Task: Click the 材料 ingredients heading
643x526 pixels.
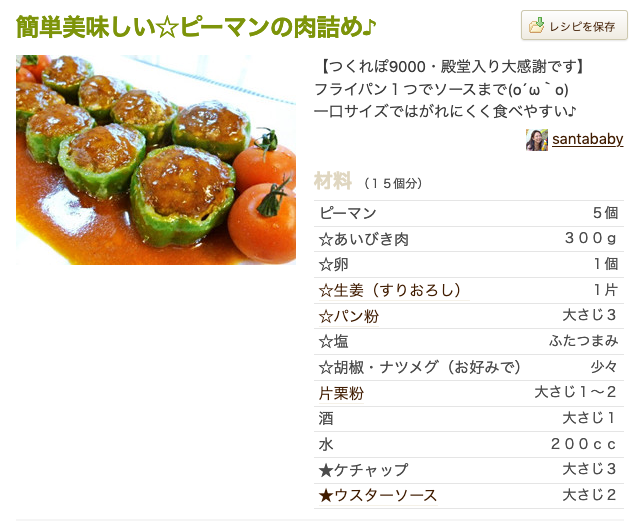Action: pyautogui.click(x=333, y=181)
